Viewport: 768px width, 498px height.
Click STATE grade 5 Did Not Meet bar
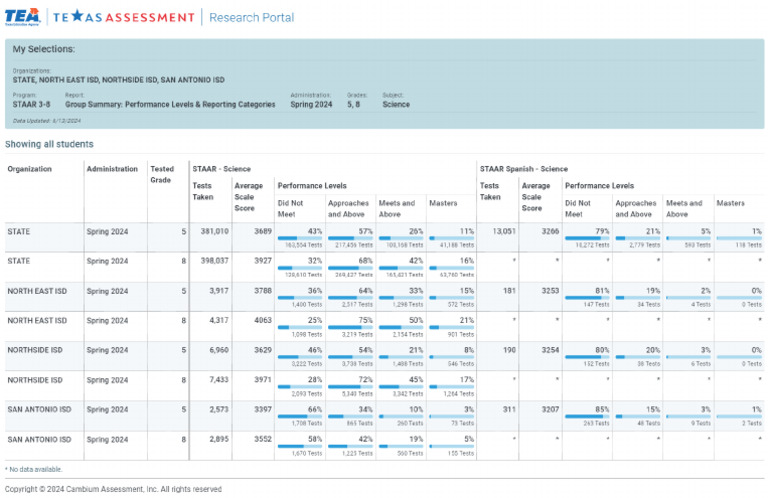tap(299, 238)
